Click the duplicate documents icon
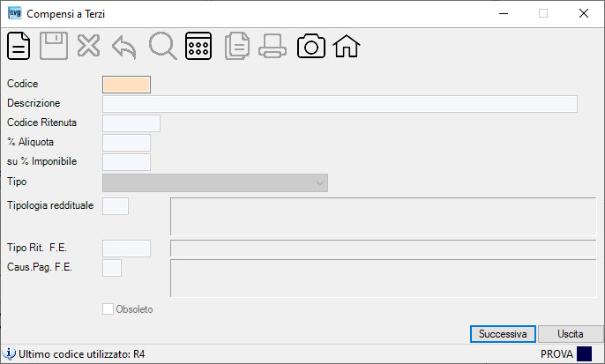 (237, 46)
